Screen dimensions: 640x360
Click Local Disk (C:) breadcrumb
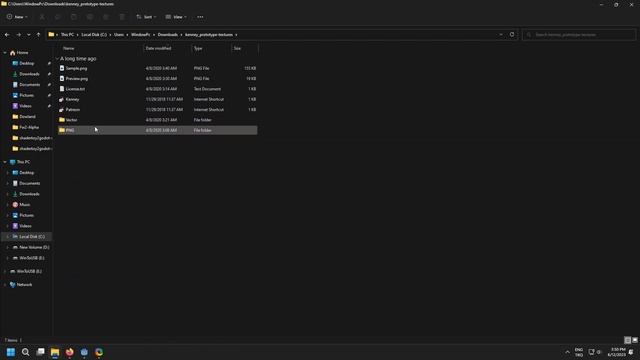(94, 35)
